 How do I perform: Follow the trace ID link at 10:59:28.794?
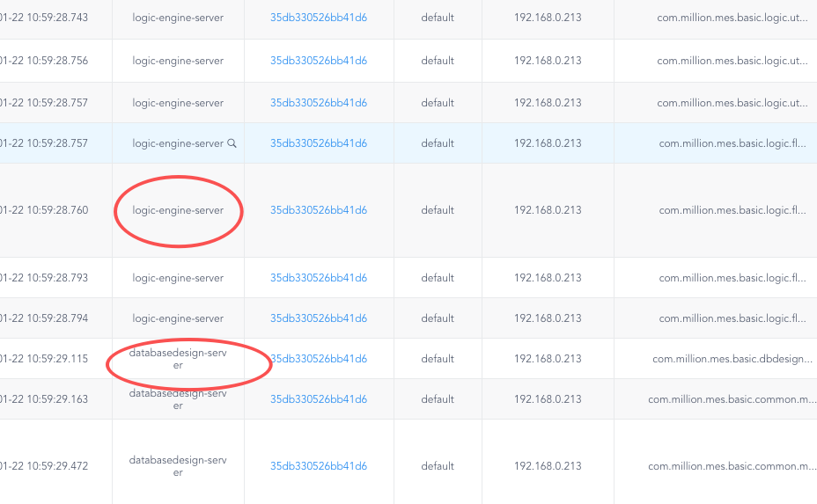[318, 318]
